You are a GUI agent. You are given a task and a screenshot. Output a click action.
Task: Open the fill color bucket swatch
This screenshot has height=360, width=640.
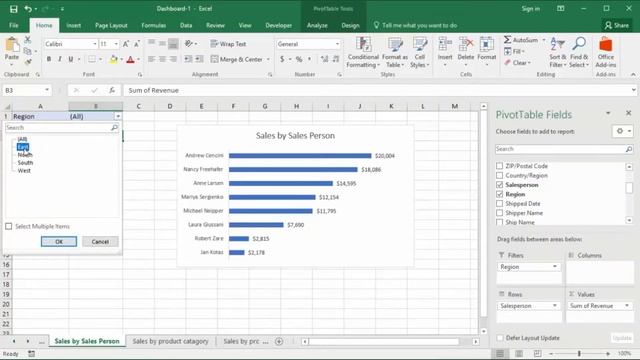coord(113,60)
